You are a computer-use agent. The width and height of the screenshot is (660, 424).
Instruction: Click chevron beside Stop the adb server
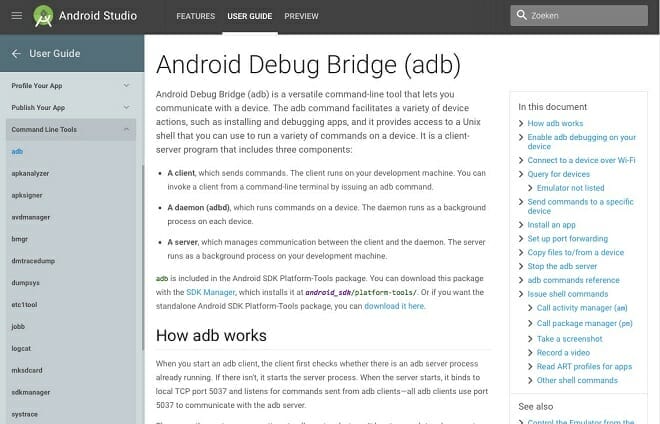click(x=521, y=267)
